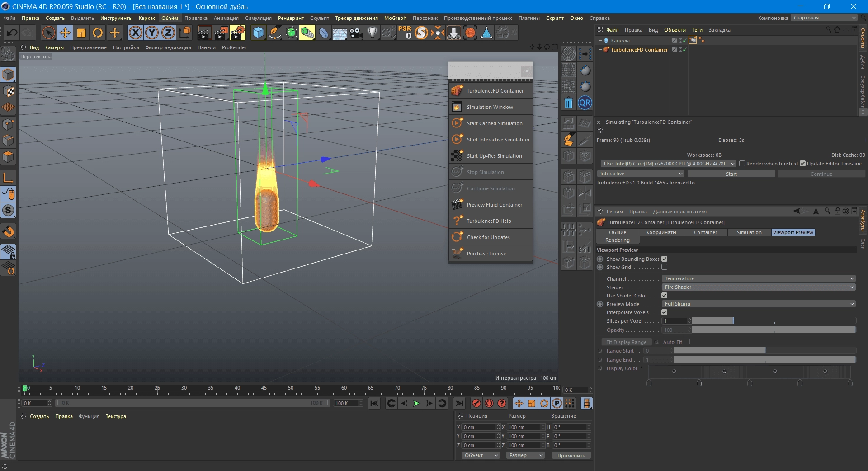Select the Scale tool icon
This screenshot has height=471, width=868.
coord(81,33)
